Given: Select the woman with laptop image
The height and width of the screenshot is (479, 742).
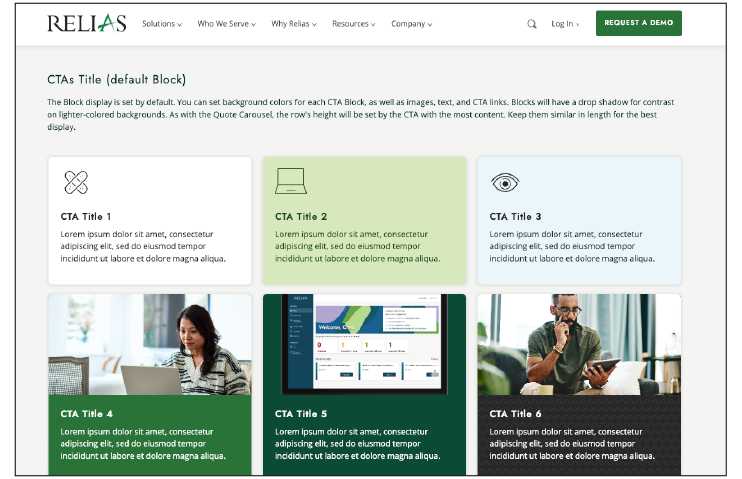Looking at the screenshot, I should point(150,344).
